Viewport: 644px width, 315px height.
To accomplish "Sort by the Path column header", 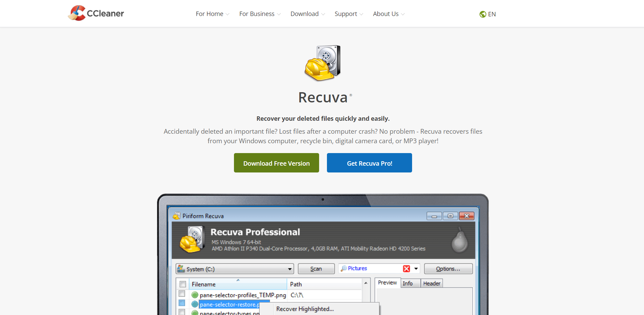I will tap(325, 284).
